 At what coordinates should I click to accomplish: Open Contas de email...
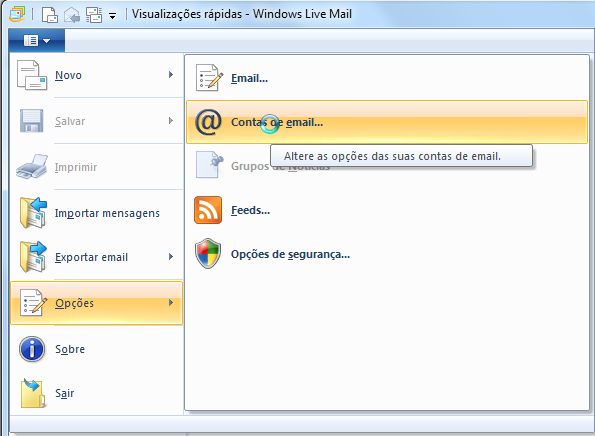pos(387,122)
